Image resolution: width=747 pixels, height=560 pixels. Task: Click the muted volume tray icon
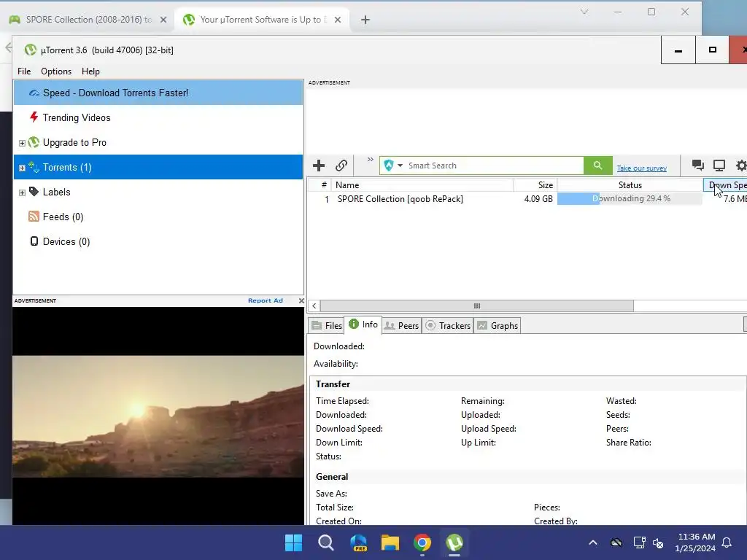(x=659, y=542)
